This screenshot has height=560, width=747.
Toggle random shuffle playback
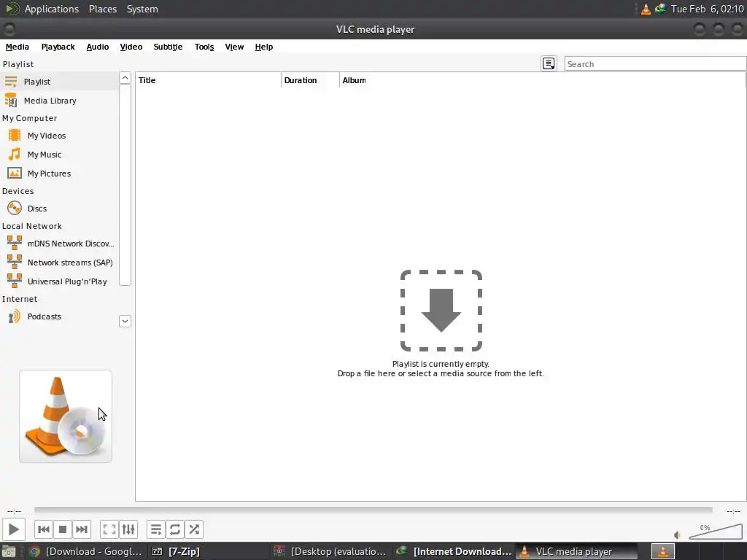[194, 529]
